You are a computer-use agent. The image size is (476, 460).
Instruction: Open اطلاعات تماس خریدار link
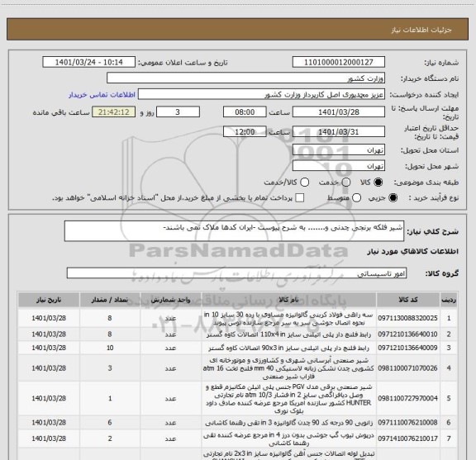tap(102, 95)
